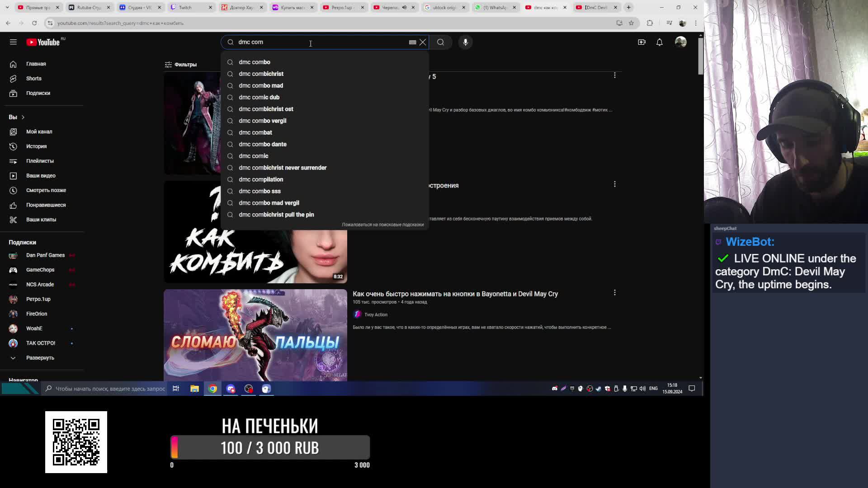
Task: Open the Tvoy Action channel link
Action: coord(376,314)
